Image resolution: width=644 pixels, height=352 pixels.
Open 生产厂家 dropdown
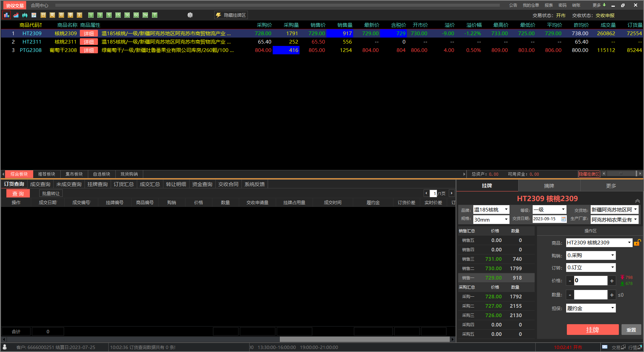(x=614, y=220)
